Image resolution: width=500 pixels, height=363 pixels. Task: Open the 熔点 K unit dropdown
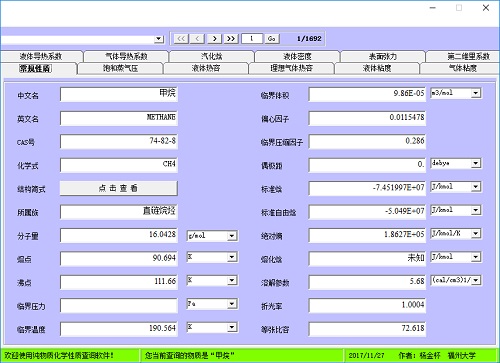[232, 257]
